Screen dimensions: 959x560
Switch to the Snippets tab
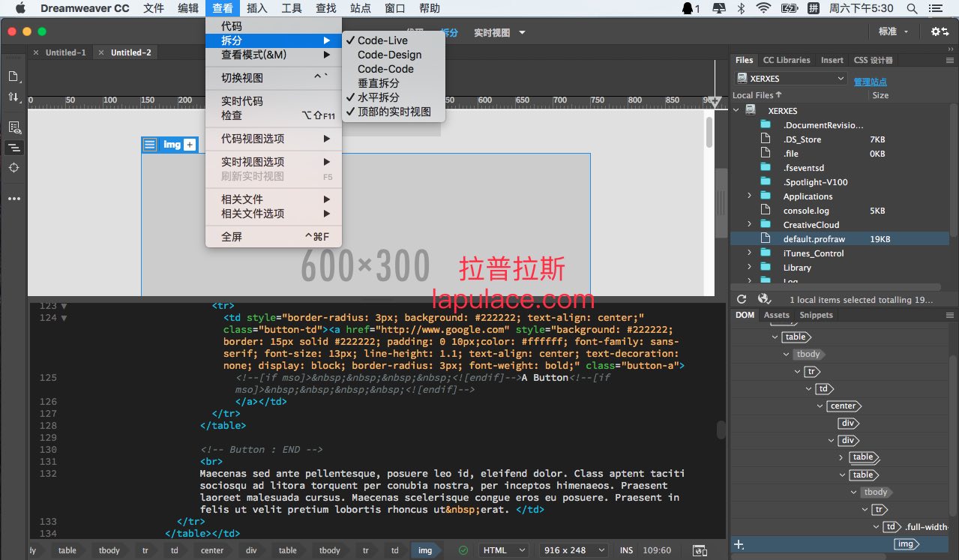pyautogui.click(x=816, y=315)
